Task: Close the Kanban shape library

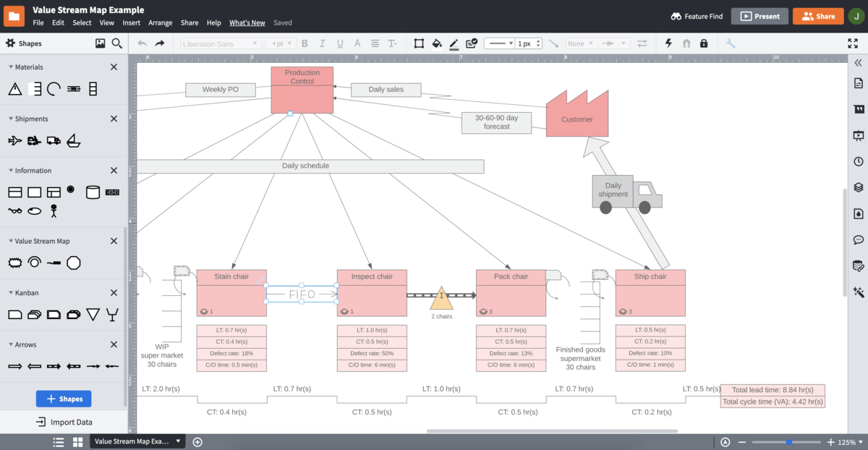Action: coord(114,293)
